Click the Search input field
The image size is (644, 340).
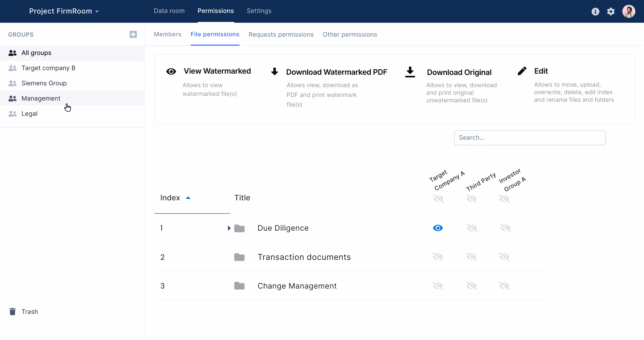coord(529,138)
